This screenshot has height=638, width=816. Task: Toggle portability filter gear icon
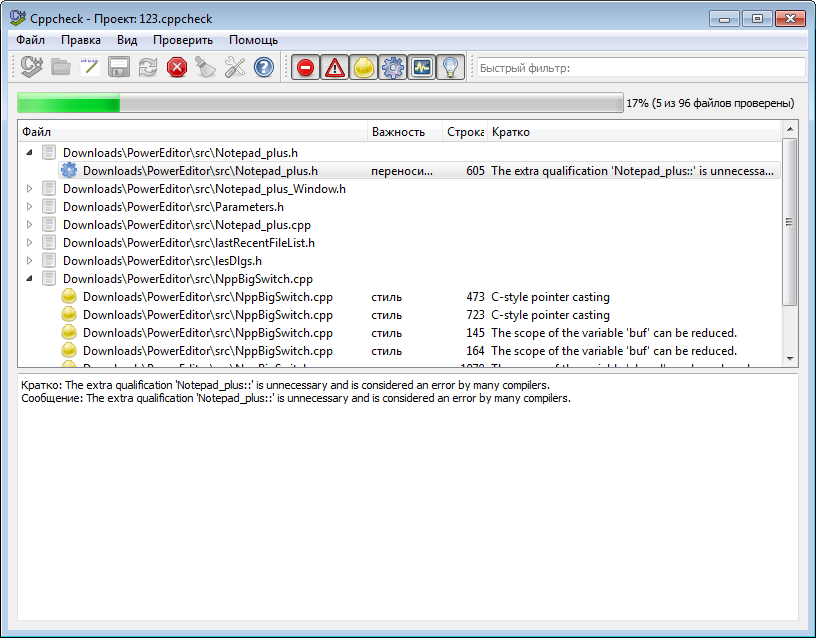[392, 68]
